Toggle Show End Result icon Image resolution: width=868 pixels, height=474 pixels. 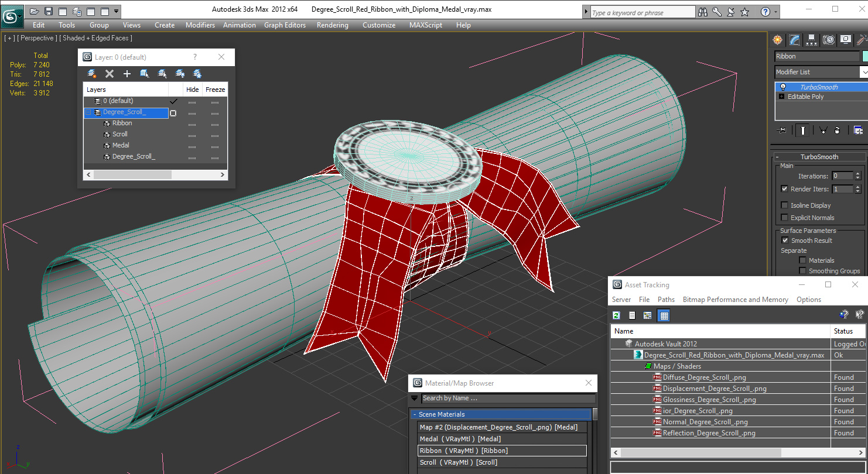(x=803, y=130)
